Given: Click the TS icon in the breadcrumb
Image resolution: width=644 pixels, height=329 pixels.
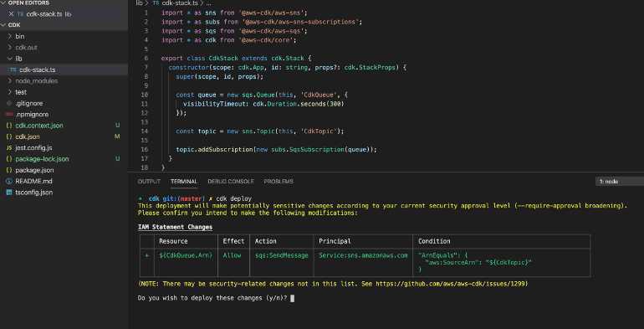Looking at the screenshot, I should tap(156, 3).
